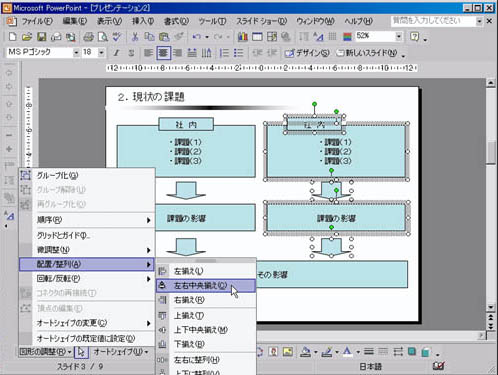Open the font size 18 dropdown
Screen dimensions: 498x375
[101, 53]
